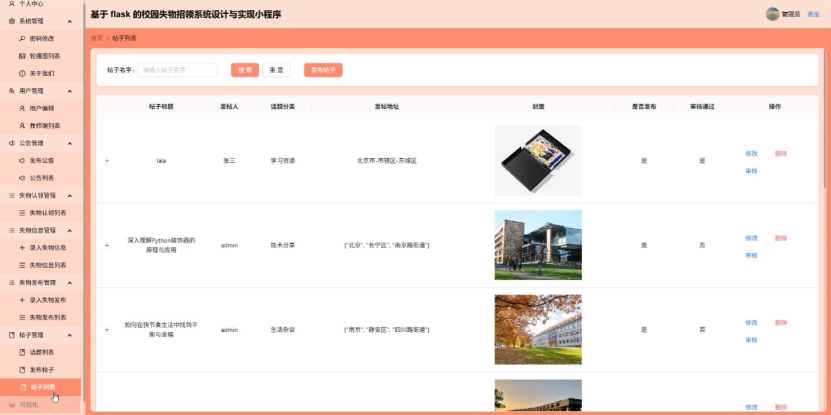Click the speaker icon beside 发布公告
The height and width of the screenshot is (415, 831).
pos(22,161)
